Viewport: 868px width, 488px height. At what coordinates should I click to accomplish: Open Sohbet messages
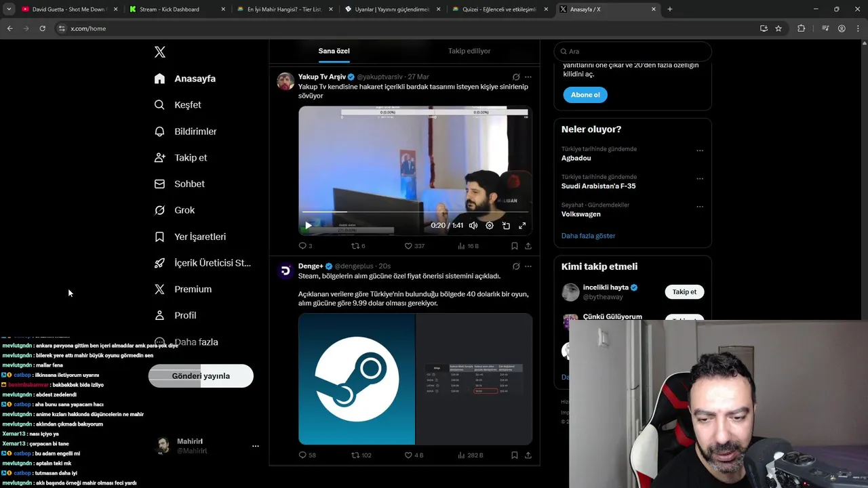click(179, 184)
